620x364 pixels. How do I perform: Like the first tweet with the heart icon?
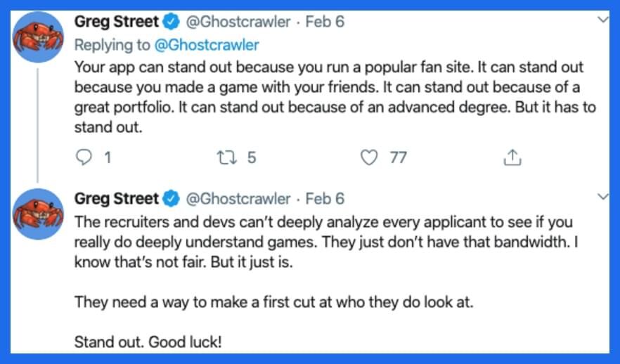click(x=370, y=157)
